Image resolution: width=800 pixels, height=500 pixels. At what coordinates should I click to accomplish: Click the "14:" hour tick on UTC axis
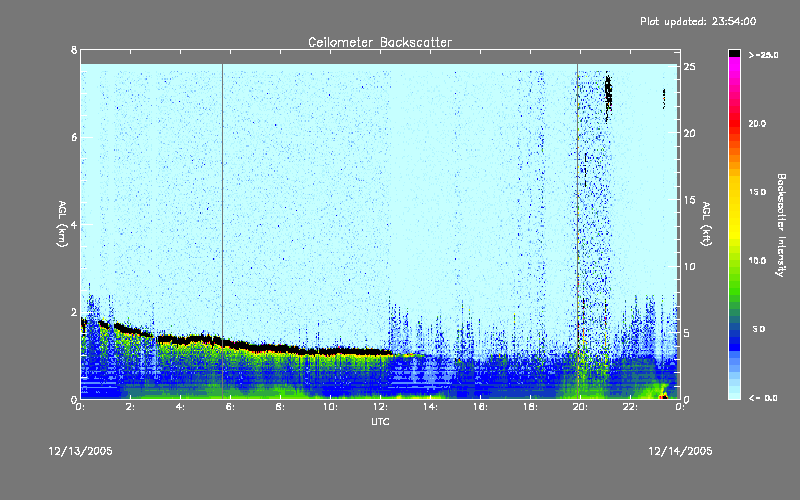(431, 407)
